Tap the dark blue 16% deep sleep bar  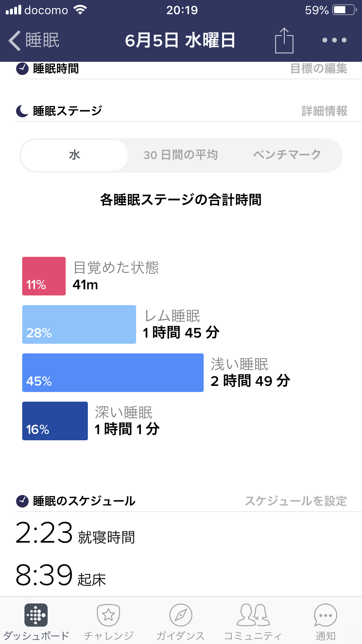coord(55,421)
